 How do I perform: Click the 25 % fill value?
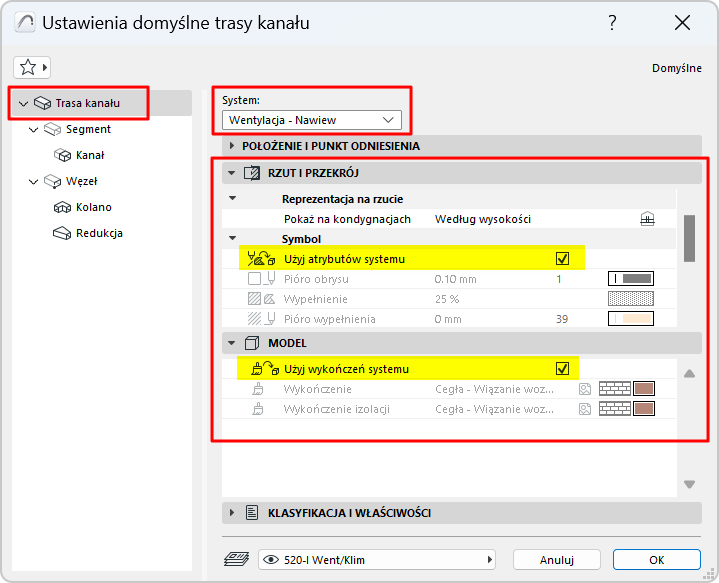tap(447, 299)
